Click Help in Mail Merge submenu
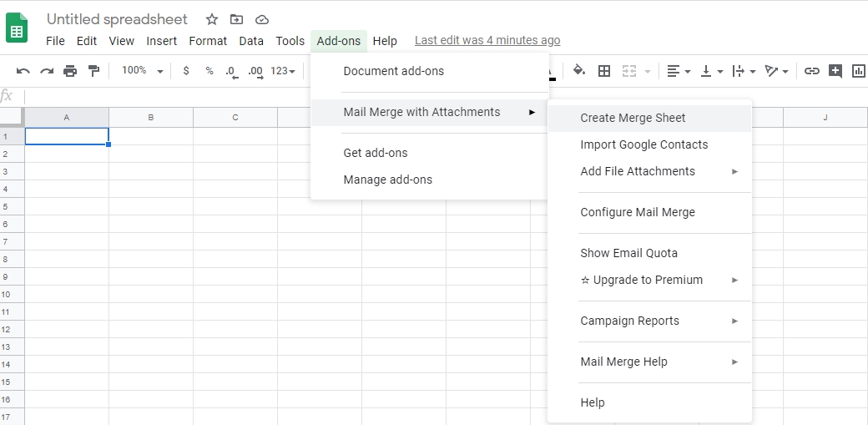The width and height of the screenshot is (868, 425). 650,402
